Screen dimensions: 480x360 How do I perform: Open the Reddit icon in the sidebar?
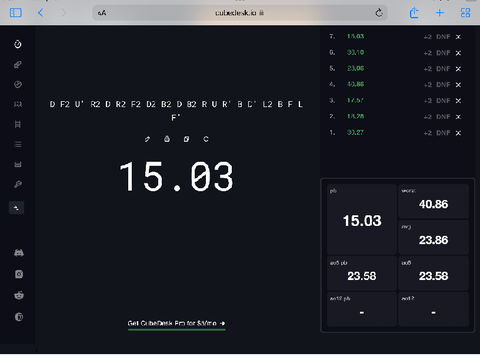19,295
